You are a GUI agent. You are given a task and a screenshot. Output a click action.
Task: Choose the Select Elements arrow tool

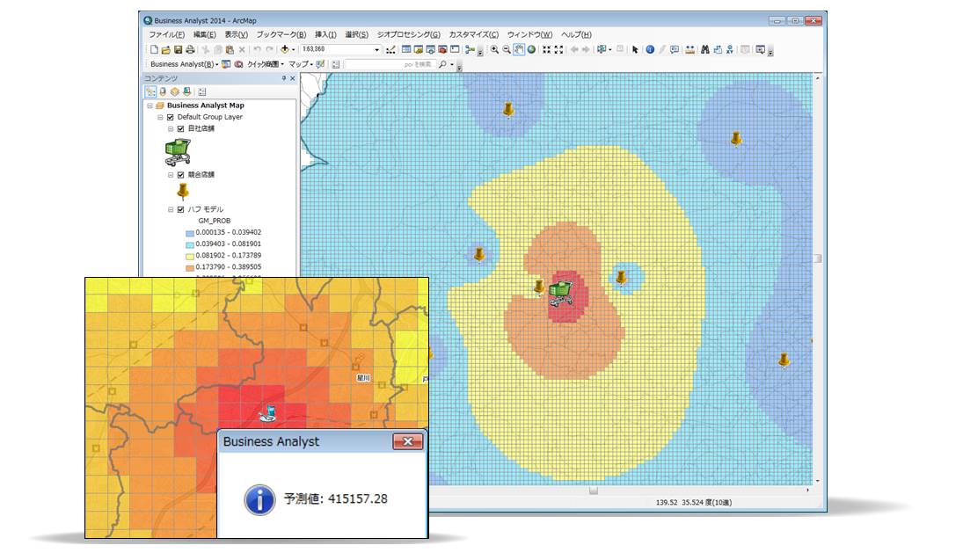635,50
